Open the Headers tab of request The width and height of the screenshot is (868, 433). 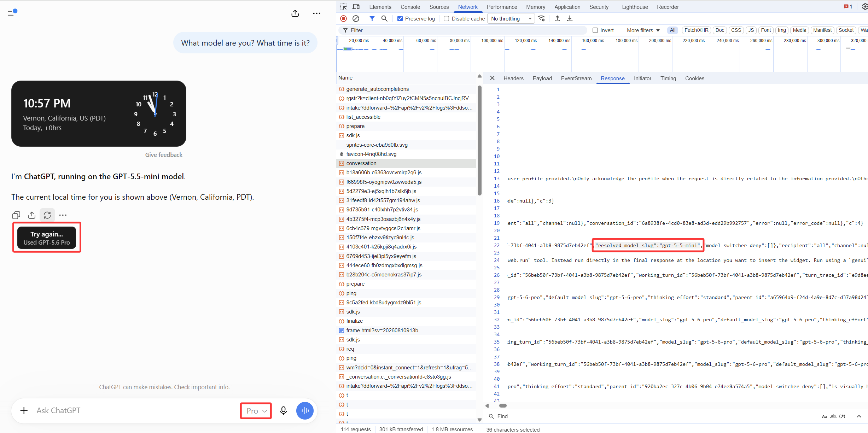[513, 78]
